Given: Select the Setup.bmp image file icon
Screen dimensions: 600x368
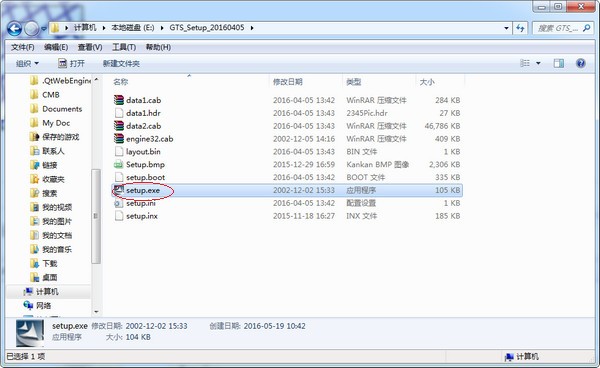Looking at the screenshot, I should click(x=119, y=164).
